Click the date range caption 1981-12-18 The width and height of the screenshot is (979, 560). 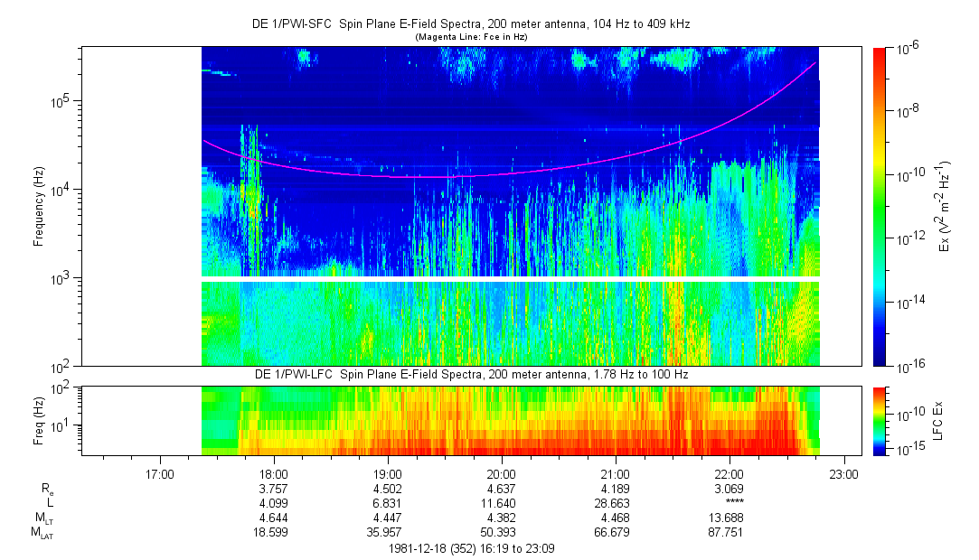click(x=470, y=547)
